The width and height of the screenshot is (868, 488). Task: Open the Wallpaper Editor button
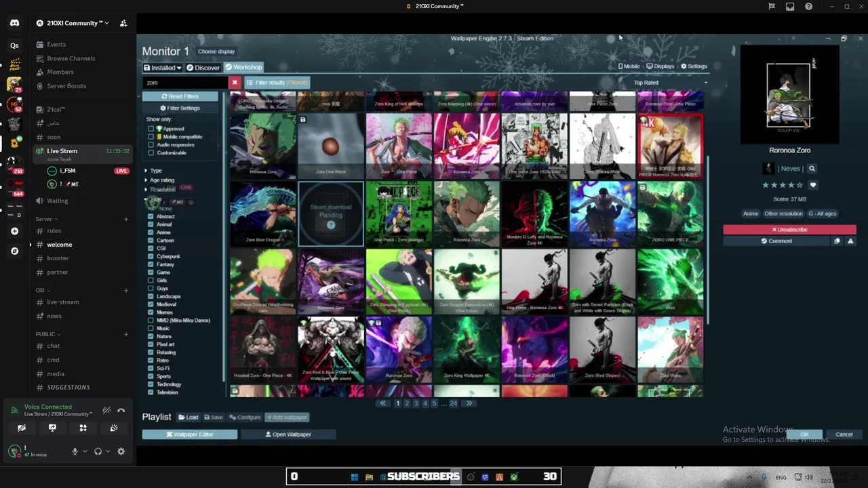point(190,434)
